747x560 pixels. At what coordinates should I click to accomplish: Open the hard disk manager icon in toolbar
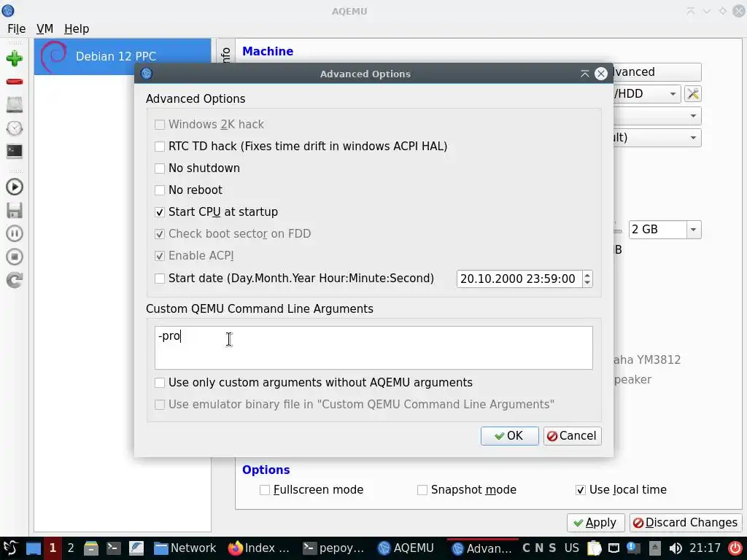click(15, 105)
